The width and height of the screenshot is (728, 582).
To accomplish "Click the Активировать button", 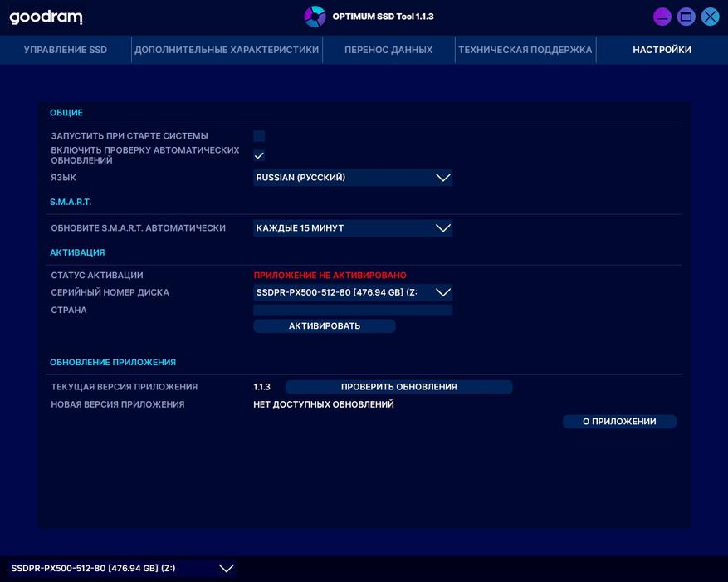I will [x=325, y=326].
